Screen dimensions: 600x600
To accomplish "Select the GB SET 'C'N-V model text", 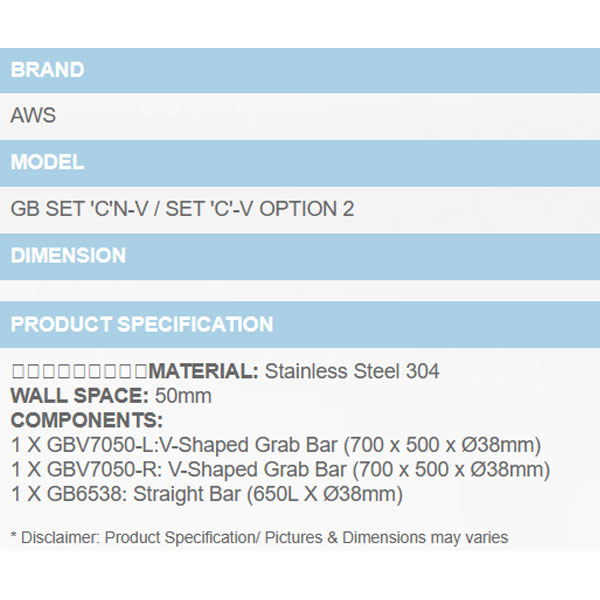I will 85,209.
